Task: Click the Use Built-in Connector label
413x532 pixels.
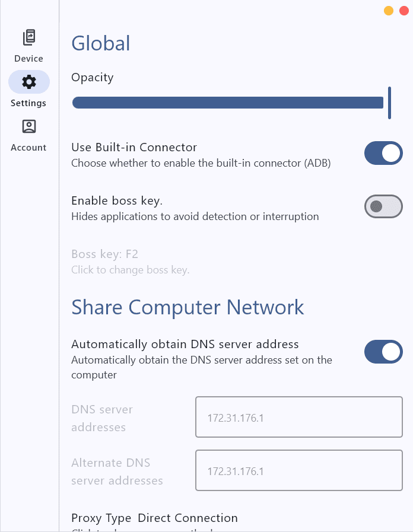Action: coord(134,147)
